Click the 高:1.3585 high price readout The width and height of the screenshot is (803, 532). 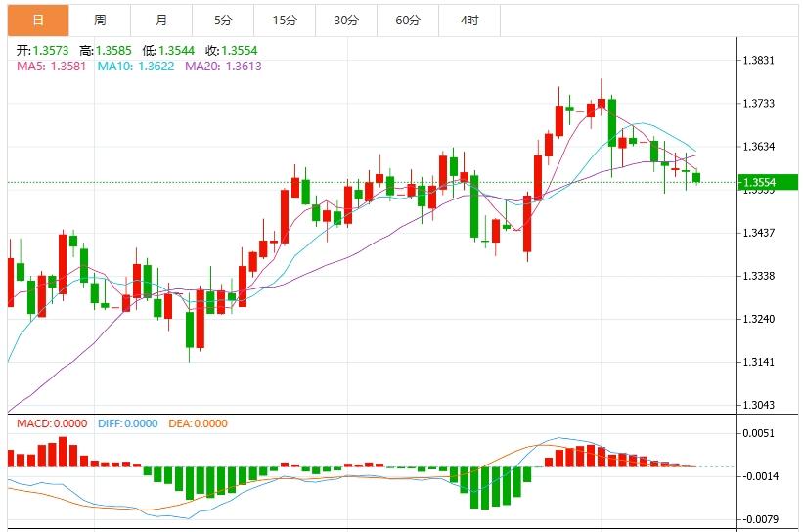point(106,50)
